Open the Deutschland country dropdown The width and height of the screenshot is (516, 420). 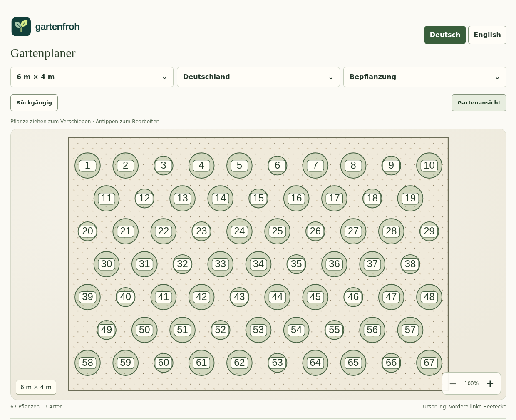click(258, 77)
